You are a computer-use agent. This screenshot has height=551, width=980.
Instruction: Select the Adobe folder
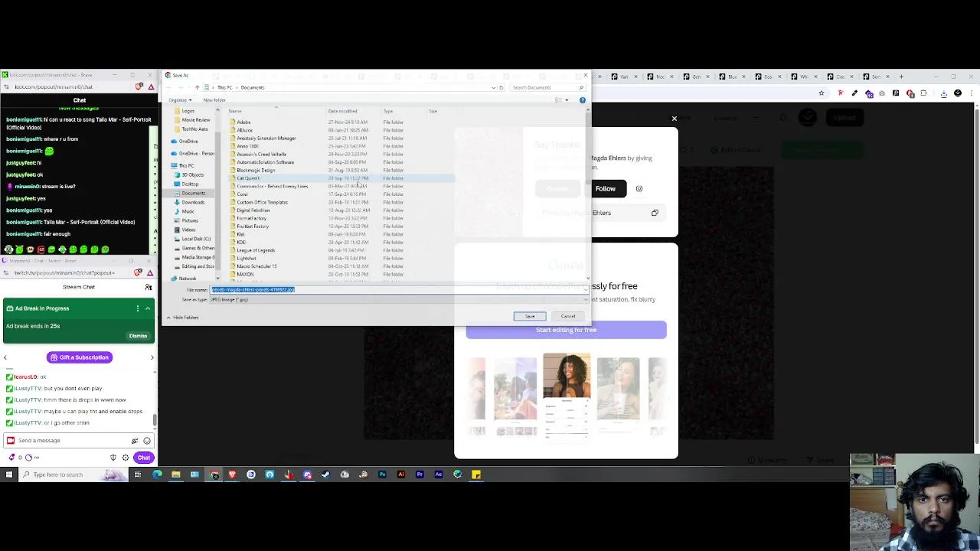pos(243,122)
